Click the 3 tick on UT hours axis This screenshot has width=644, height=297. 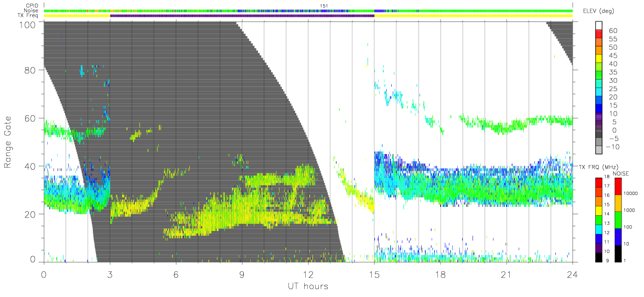click(110, 274)
